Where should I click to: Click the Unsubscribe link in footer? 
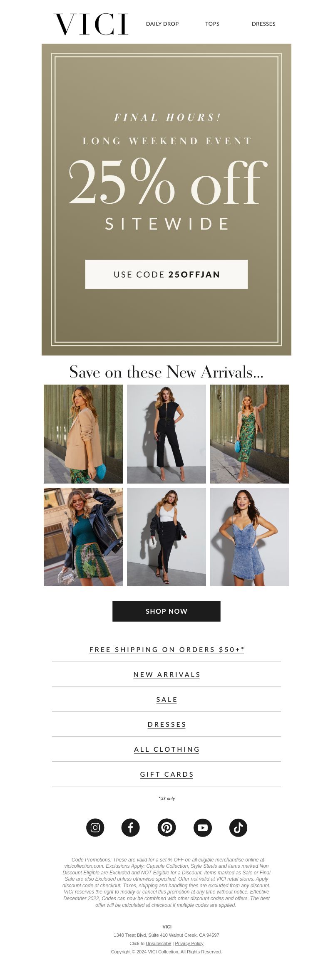[158, 943]
